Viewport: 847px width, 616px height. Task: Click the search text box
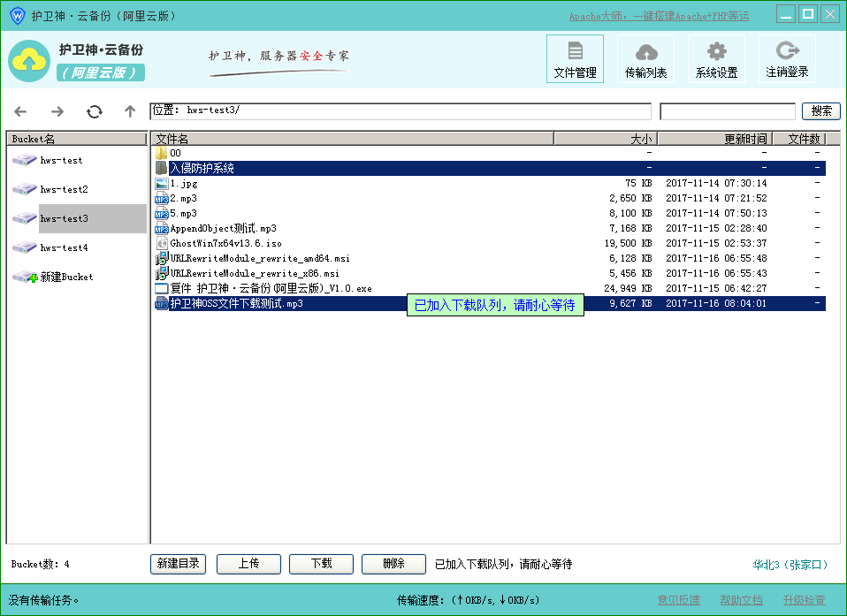point(728,111)
